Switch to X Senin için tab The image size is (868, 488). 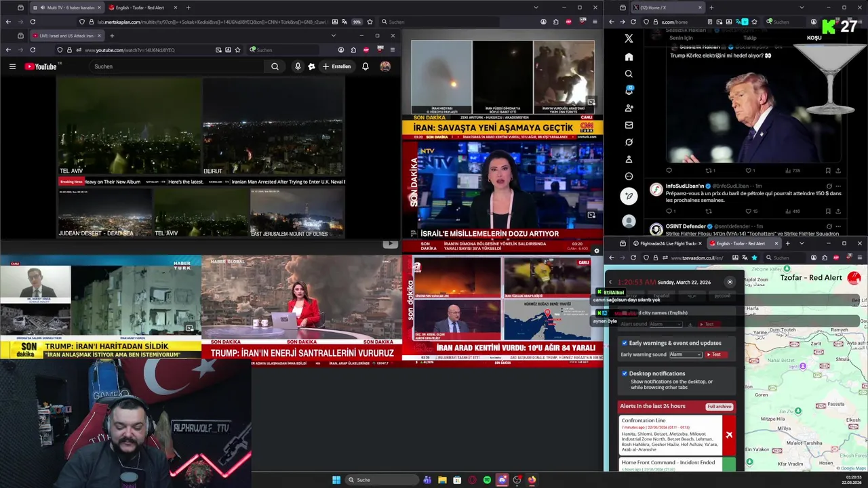681,38
